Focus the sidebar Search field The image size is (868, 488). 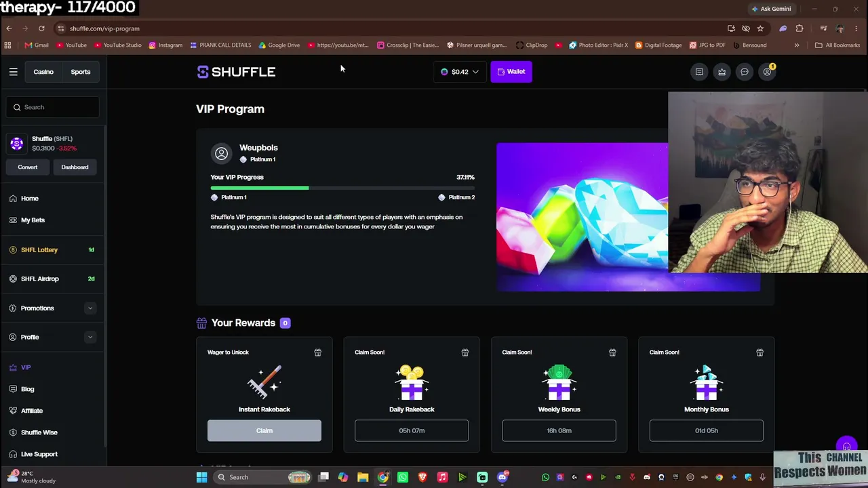click(53, 107)
